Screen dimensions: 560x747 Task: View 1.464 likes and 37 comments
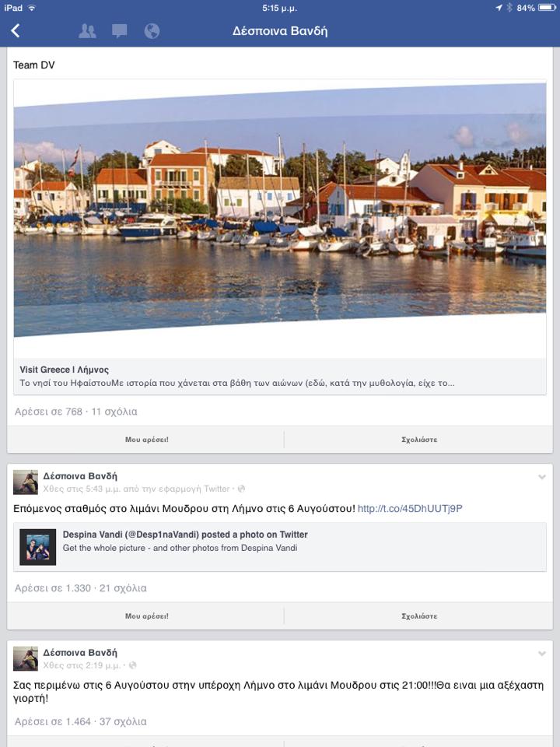tap(80, 721)
